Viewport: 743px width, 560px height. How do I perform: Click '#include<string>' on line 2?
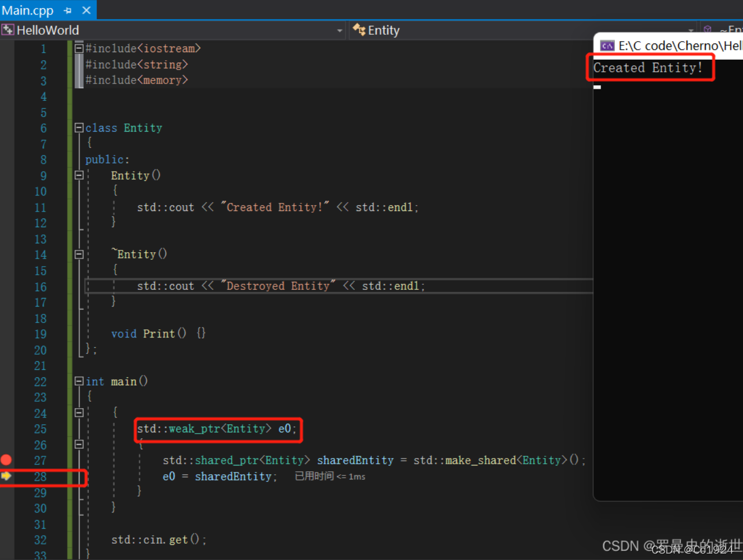(x=137, y=64)
